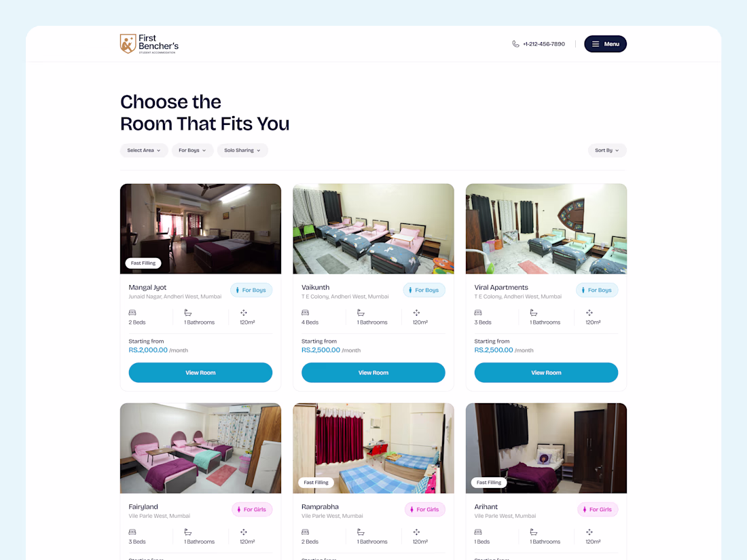Click View Room for Viral Apartments
Image resolution: width=747 pixels, height=560 pixels.
[x=546, y=373]
